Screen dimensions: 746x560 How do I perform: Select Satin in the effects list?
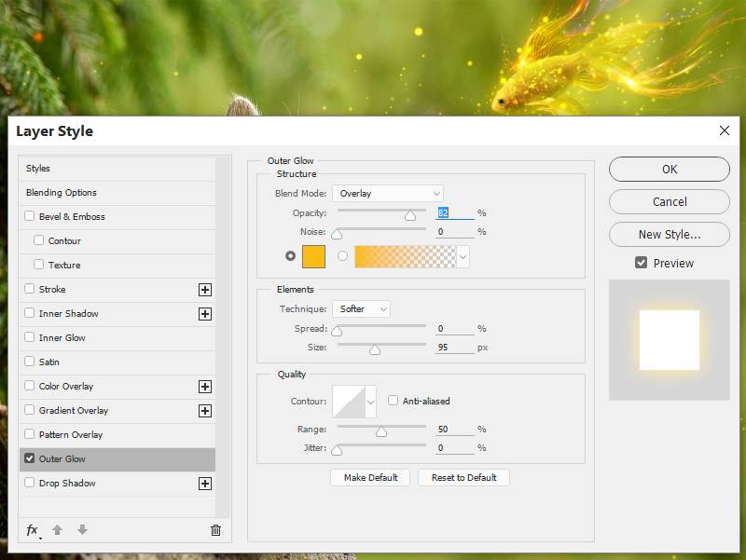[x=49, y=362]
